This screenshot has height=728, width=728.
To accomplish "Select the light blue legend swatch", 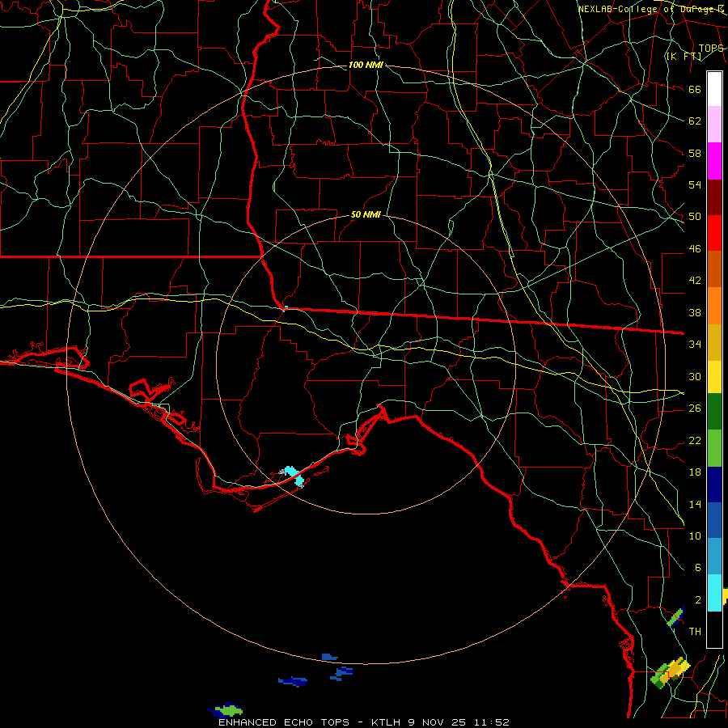I will [714, 557].
